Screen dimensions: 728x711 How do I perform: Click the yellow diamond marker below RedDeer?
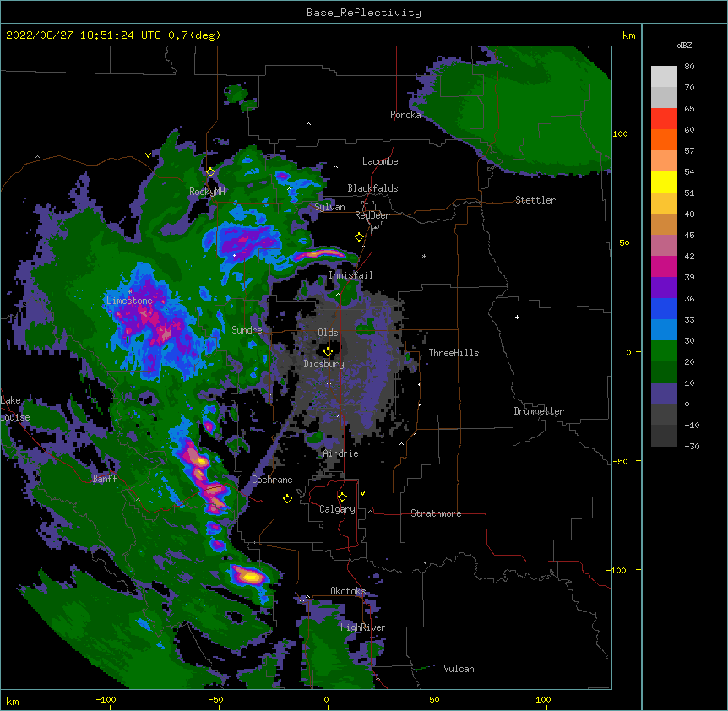click(359, 237)
